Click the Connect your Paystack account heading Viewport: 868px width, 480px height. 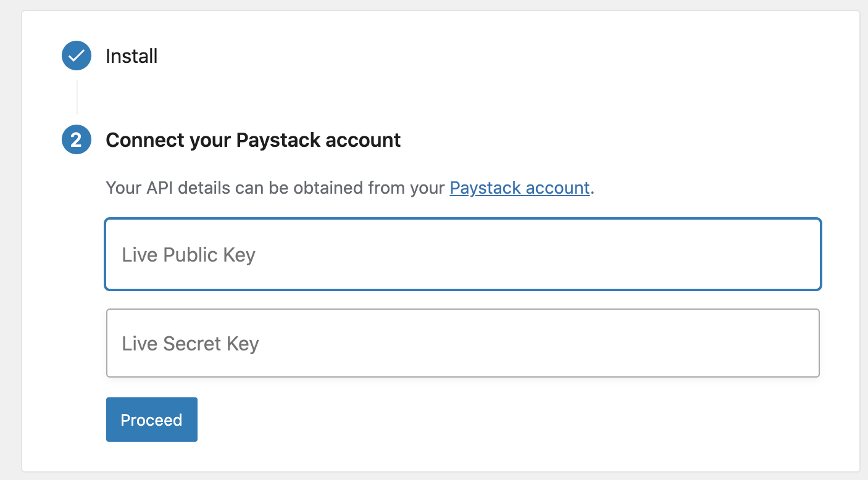(253, 140)
